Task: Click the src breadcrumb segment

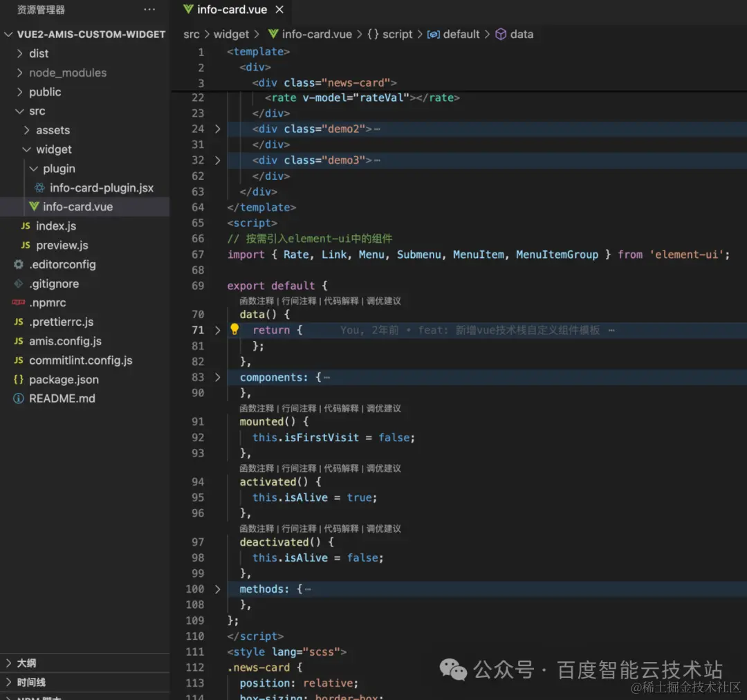Action: click(192, 35)
